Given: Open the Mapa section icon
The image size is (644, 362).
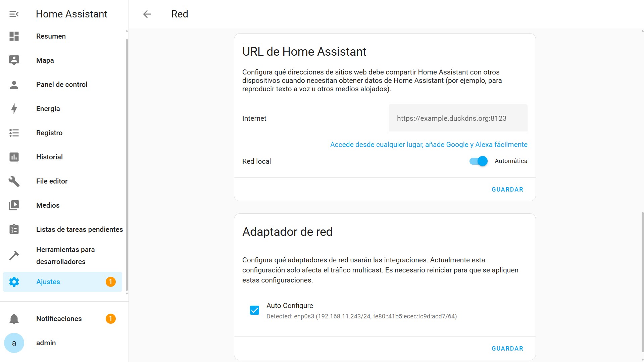Looking at the screenshot, I should pos(14,60).
